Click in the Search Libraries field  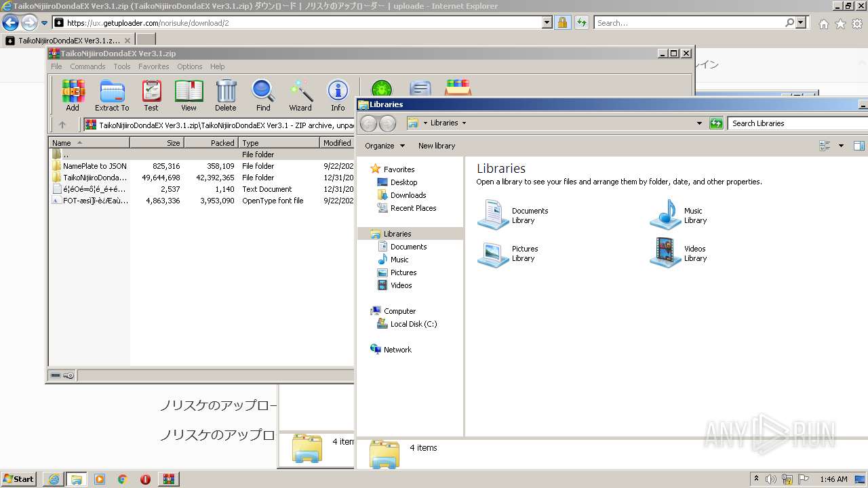797,123
